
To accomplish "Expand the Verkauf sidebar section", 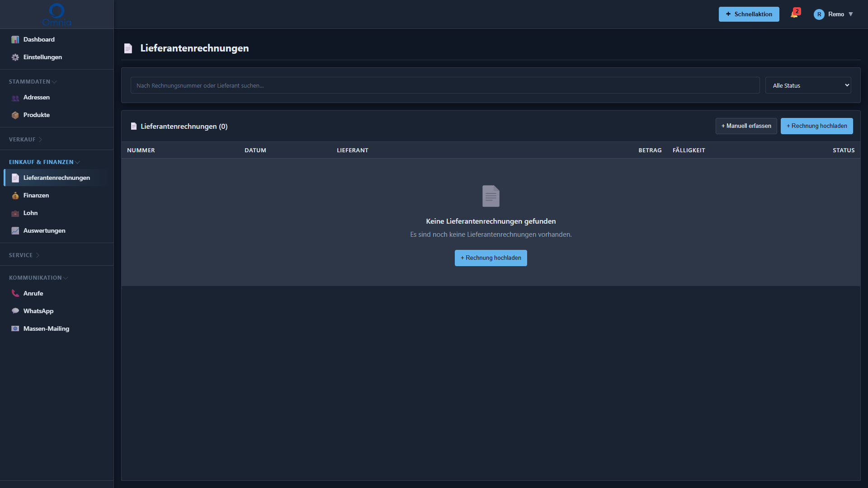I will click(25, 140).
